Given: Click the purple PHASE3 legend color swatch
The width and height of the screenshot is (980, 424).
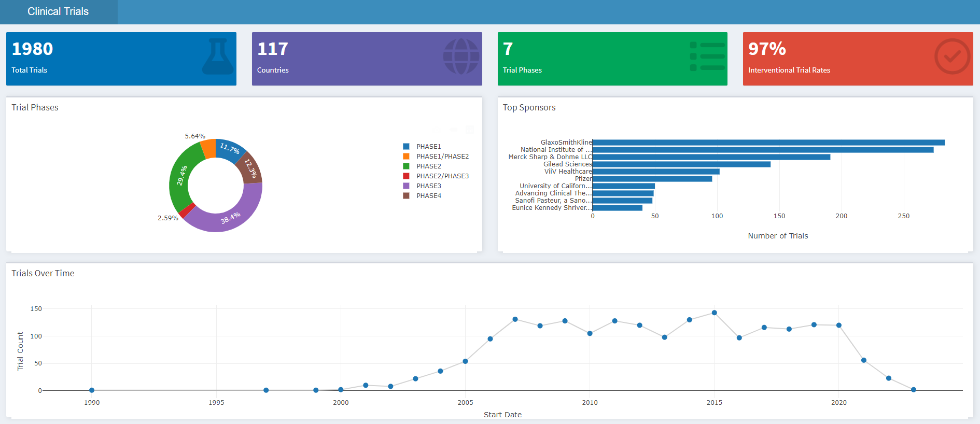Looking at the screenshot, I should pos(406,186).
